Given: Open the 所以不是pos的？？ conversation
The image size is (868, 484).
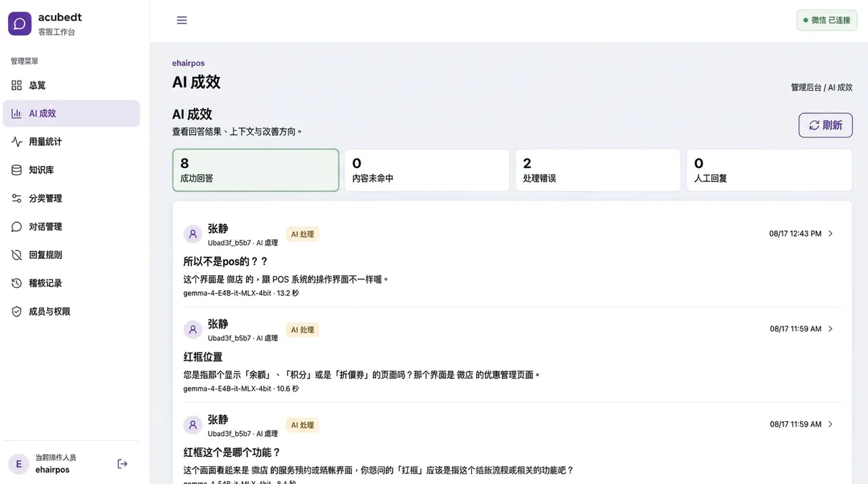Looking at the screenshot, I should coord(226,262).
